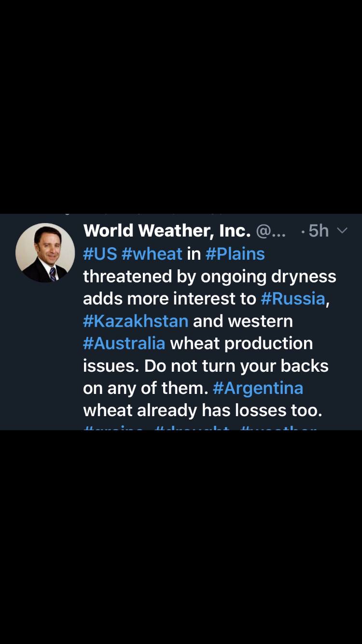
Task: Open the #US hashtag
Action: coord(100,253)
